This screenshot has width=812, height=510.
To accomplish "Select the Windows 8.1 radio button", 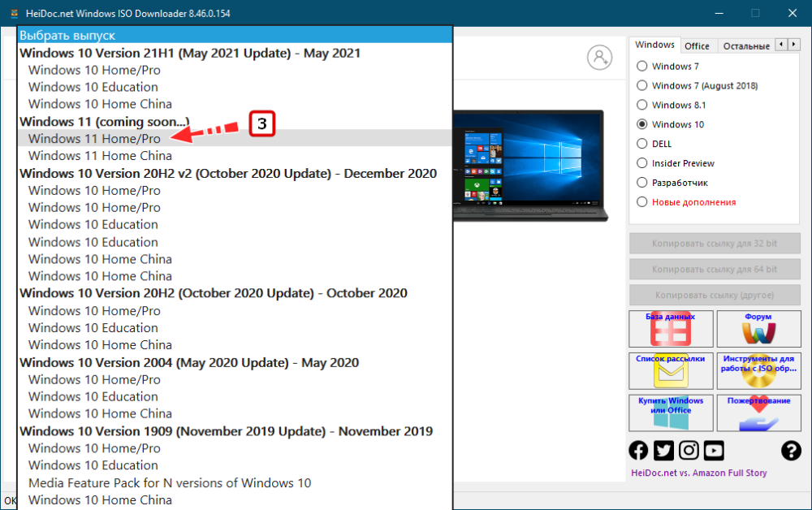I will click(x=642, y=105).
